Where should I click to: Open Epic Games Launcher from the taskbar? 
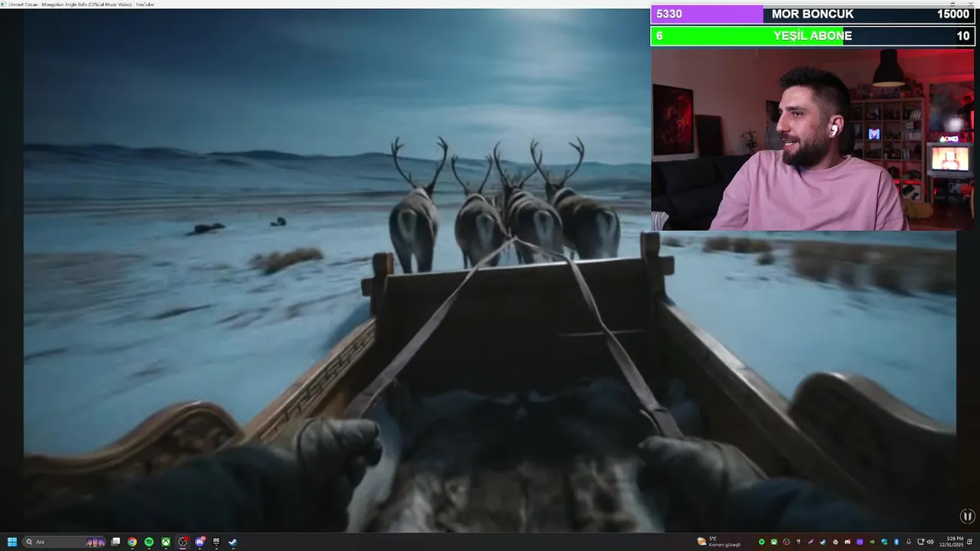tap(216, 542)
